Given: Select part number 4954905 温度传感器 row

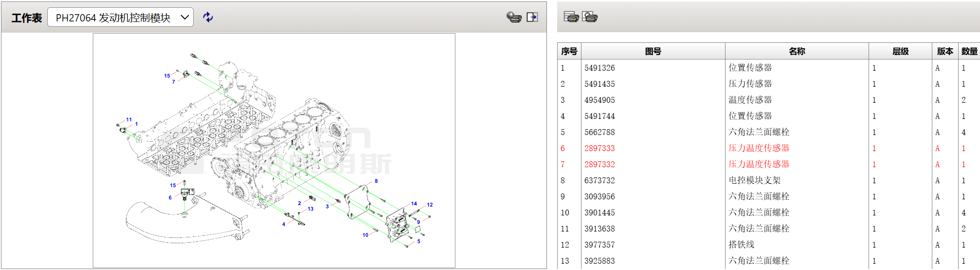Looking at the screenshot, I should click(x=599, y=100).
